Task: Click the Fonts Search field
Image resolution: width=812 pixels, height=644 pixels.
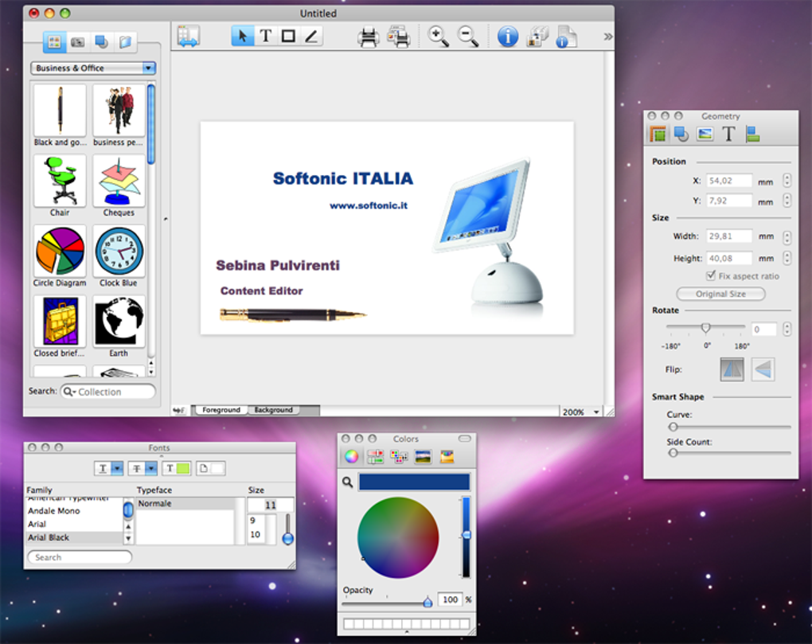Action: pos(80,557)
